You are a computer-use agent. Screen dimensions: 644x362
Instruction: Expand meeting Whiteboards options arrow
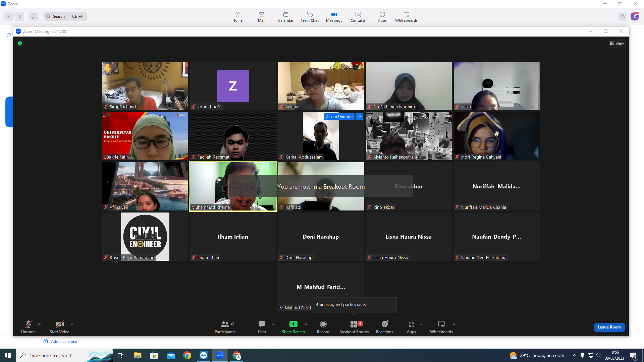tap(454, 324)
